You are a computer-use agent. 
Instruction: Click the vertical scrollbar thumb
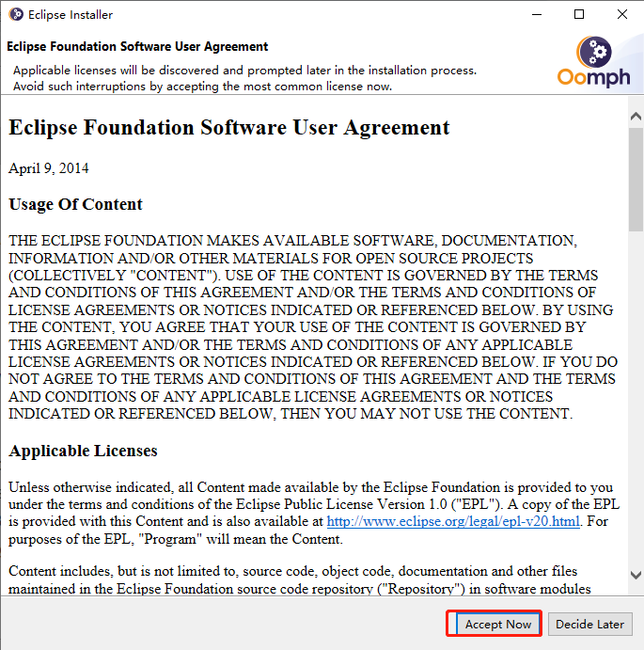tap(636, 179)
